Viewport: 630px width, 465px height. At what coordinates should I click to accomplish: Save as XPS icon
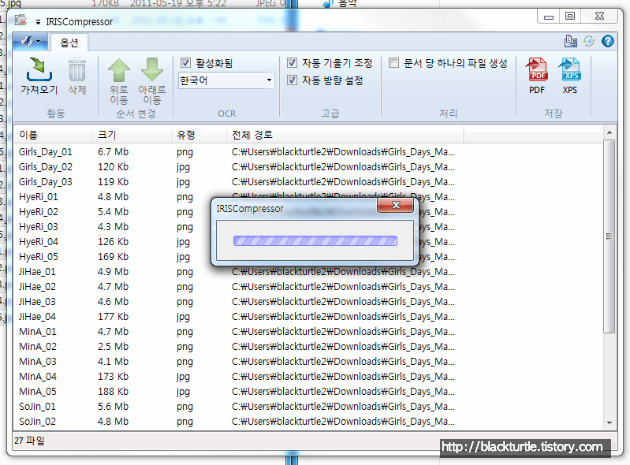coord(570,69)
